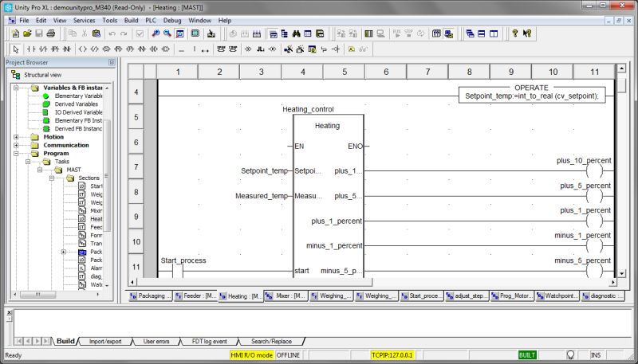Click the editor vertical scrollbar down arrow
Viewport: 638px width, 364px height.
point(621,273)
